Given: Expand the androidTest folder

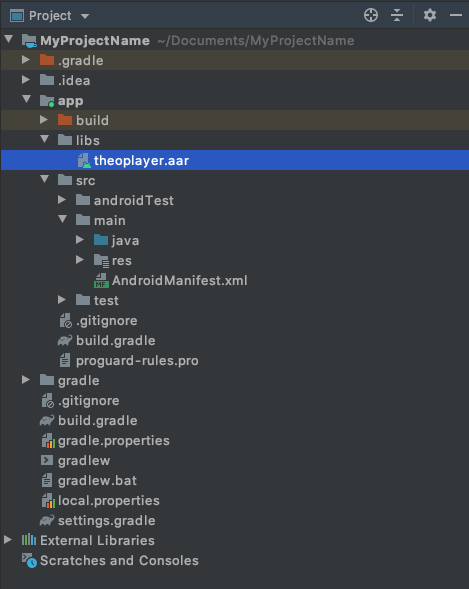Looking at the screenshot, I should click(x=62, y=200).
